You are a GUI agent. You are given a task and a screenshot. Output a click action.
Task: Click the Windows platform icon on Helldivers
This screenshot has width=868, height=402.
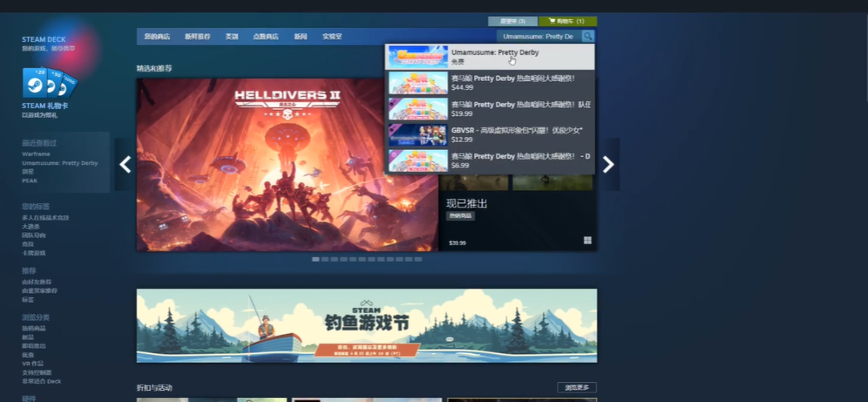[x=587, y=241]
